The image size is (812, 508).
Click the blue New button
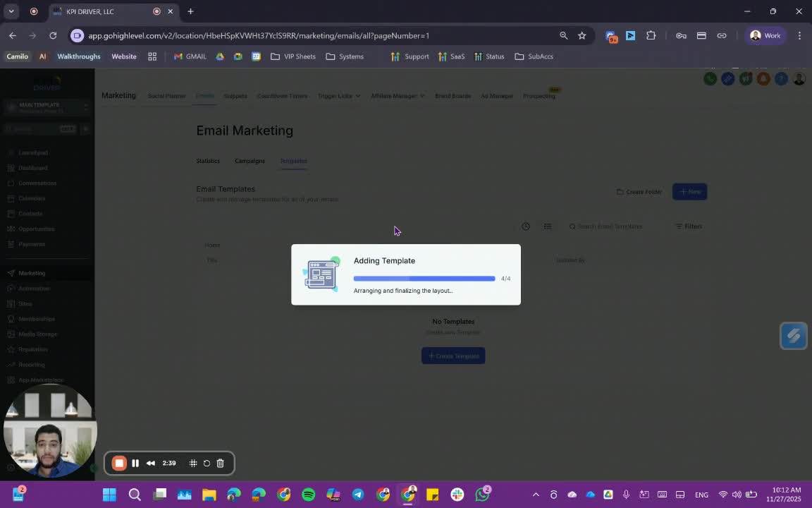tap(689, 192)
